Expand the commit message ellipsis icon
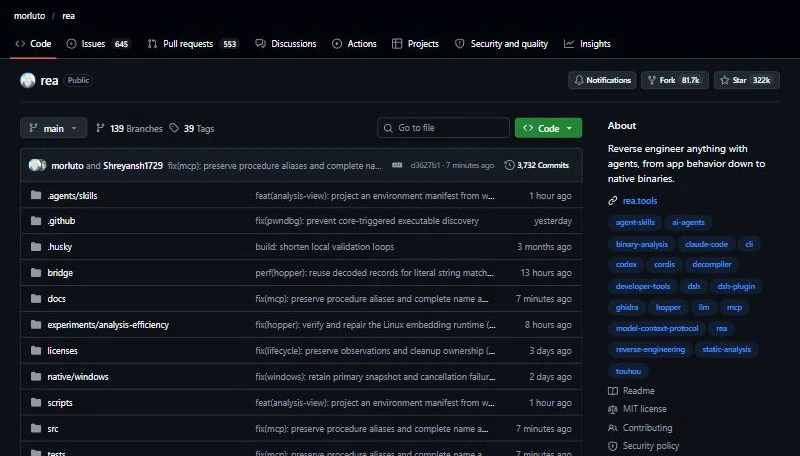The height and width of the screenshot is (456, 800). pyautogui.click(x=397, y=165)
